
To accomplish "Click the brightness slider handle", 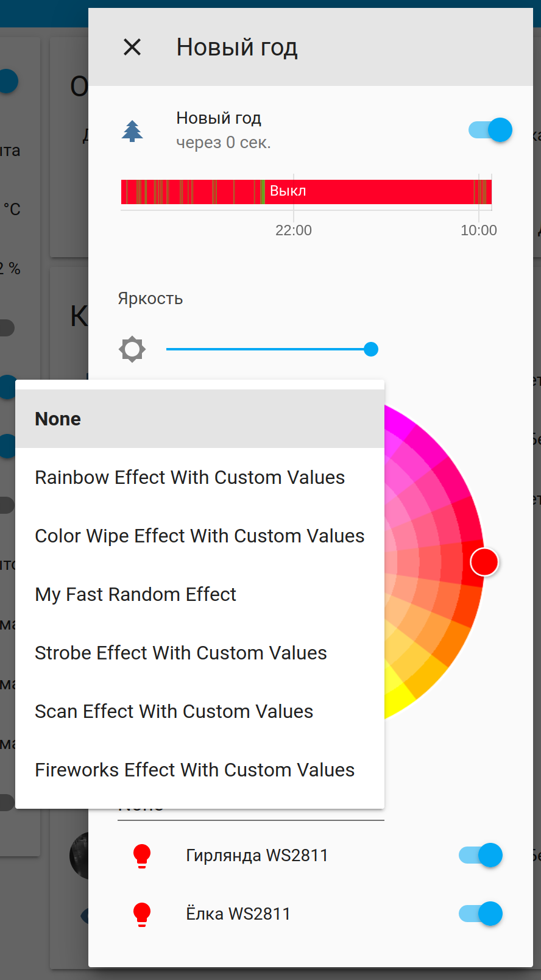I will [371, 349].
